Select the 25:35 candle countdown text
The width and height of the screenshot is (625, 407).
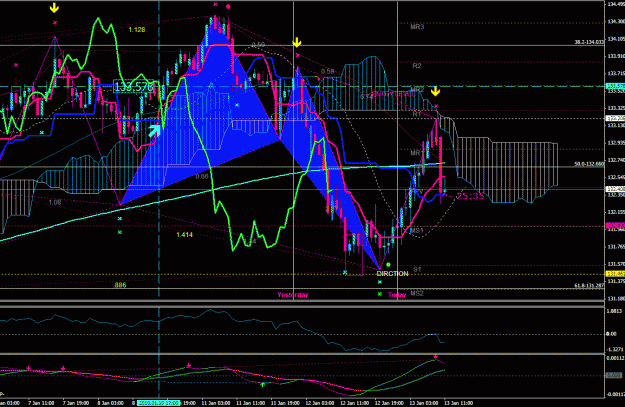(x=470, y=196)
